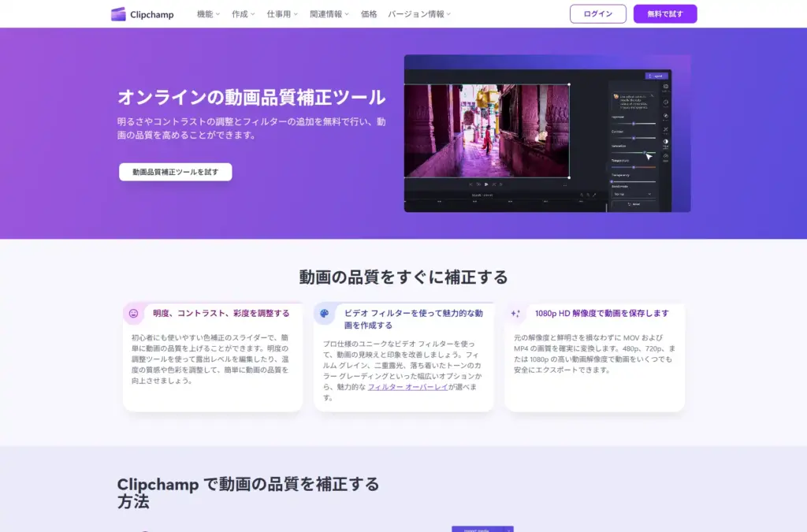Click the palette icon on the video filter card
Viewport: 807px width, 532px height.
[x=324, y=314]
